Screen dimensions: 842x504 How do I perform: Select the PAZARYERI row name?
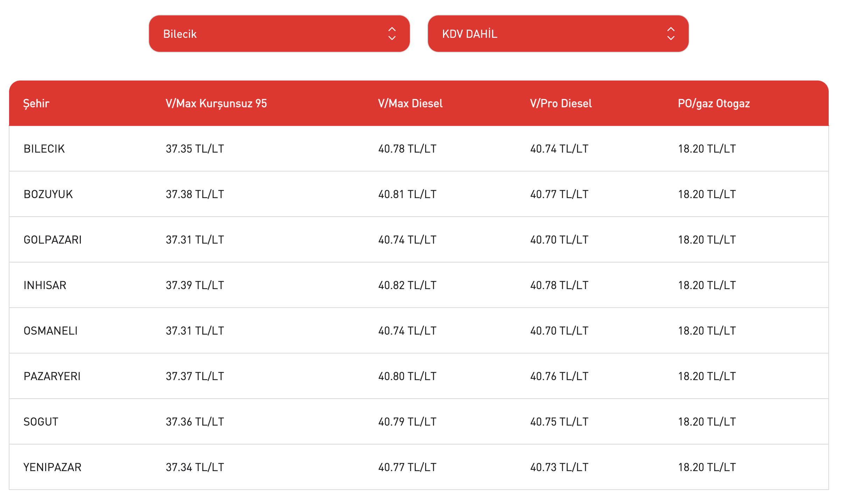click(x=52, y=376)
